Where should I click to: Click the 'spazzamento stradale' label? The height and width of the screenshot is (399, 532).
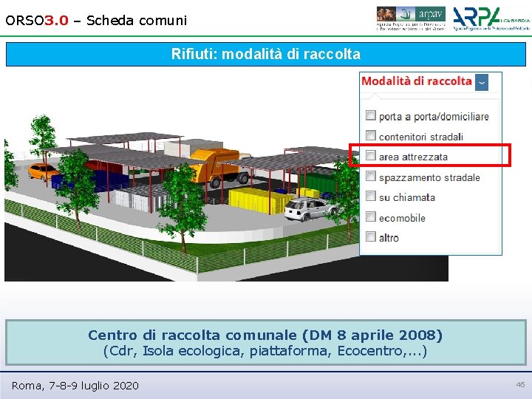click(429, 177)
